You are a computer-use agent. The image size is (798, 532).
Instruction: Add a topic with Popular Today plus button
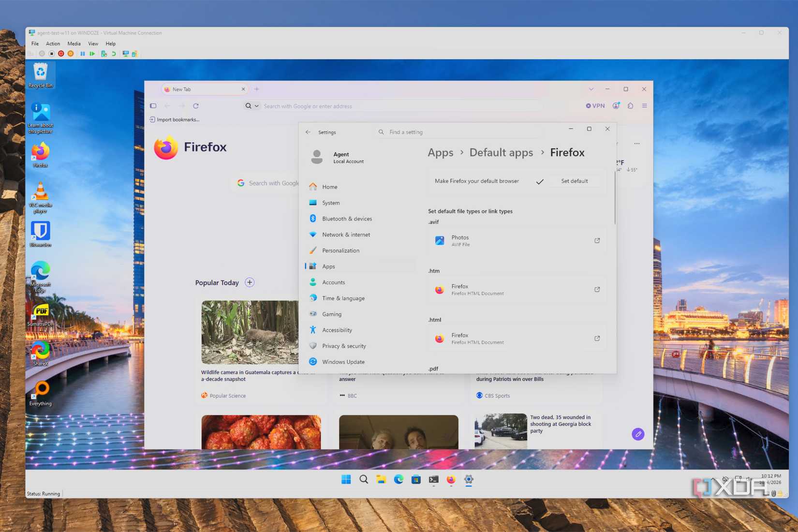[250, 282]
